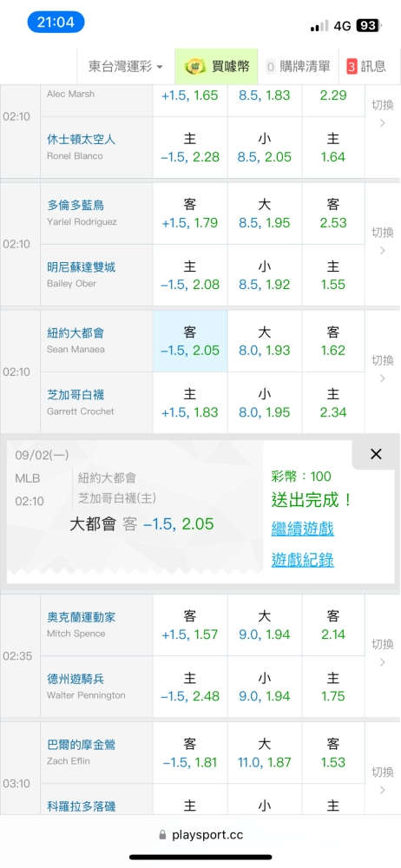Image resolution: width=401 pixels, height=868 pixels.
Task: Pick 小 9.0, 1.94 on 德州遊騎兵 row
Action: tap(265, 687)
